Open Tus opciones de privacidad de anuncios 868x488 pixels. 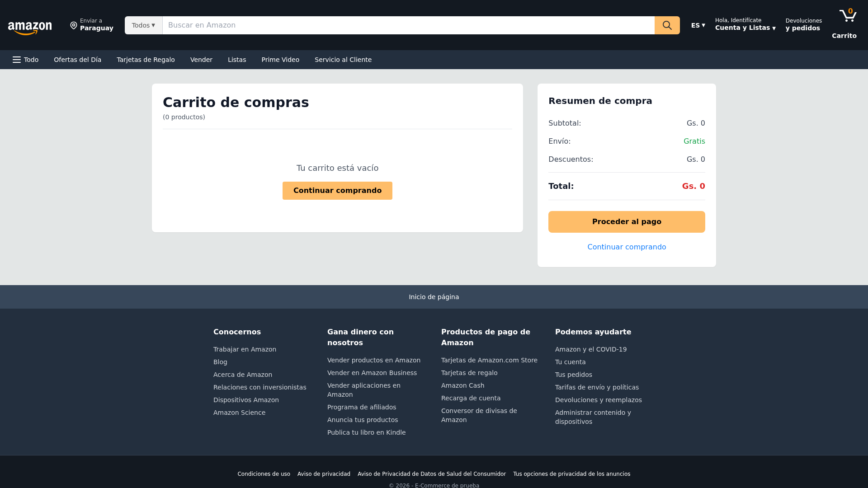click(x=571, y=474)
